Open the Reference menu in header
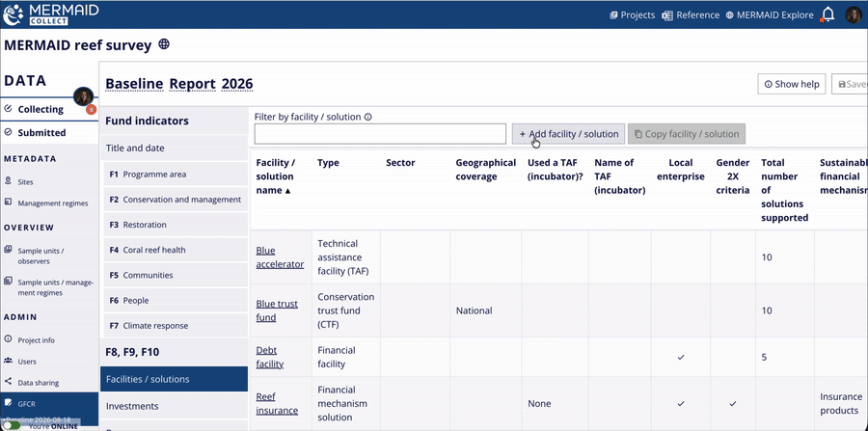Image resolution: width=868 pixels, height=431 pixels. tap(691, 14)
